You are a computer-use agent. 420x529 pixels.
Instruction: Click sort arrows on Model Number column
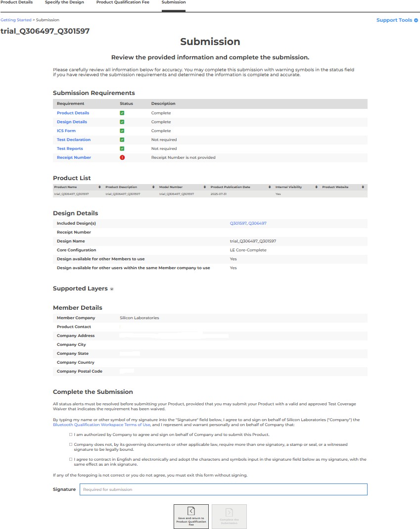click(x=205, y=187)
